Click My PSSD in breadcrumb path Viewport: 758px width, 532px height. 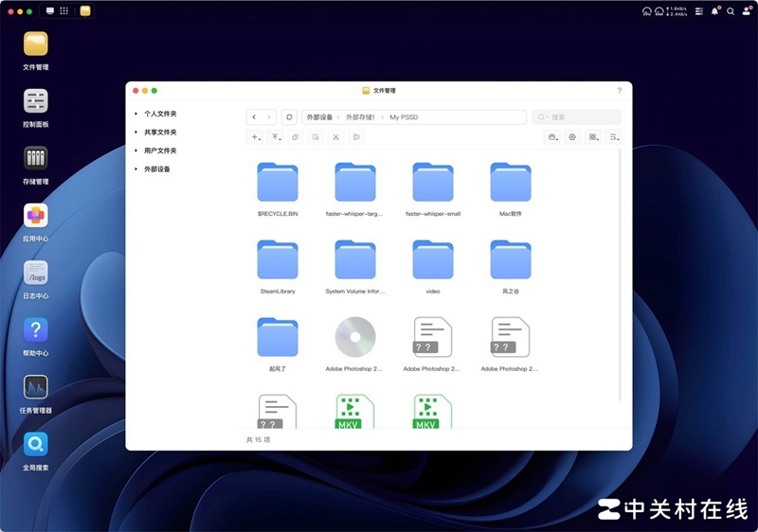(x=404, y=116)
